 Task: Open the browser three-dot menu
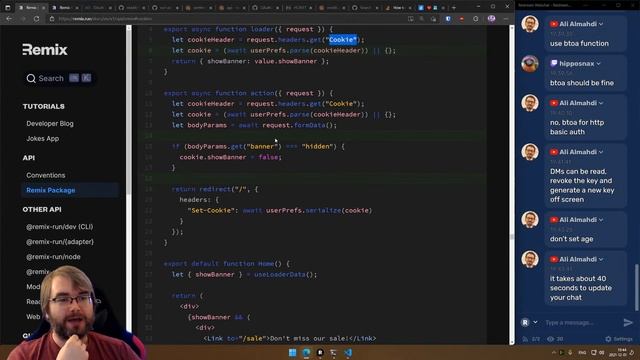pos(506,19)
